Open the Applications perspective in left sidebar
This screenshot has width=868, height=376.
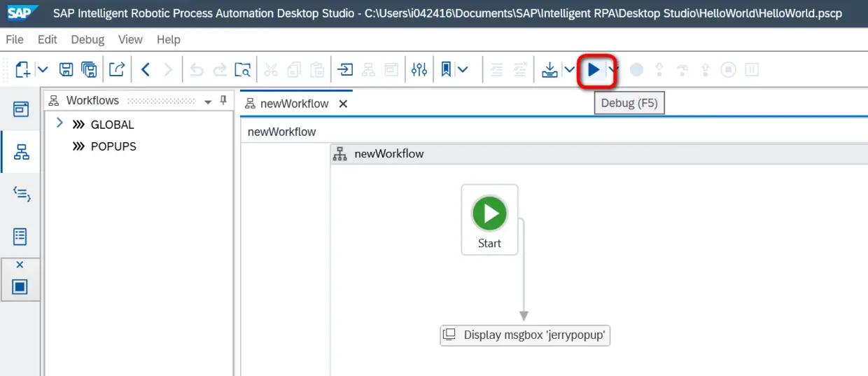21,109
